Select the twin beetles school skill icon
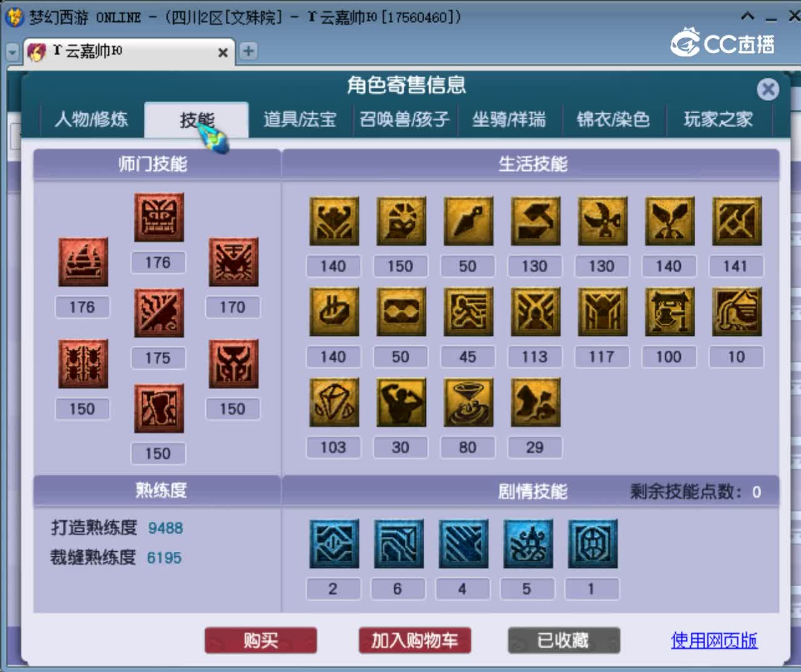This screenshot has width=801, height=672. click(x=83, y=364)
